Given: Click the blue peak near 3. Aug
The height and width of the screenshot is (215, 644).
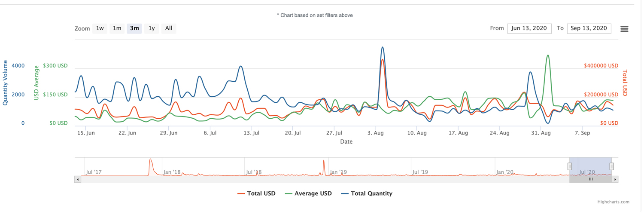Looking at the screenshot, I should pos(383,48).
